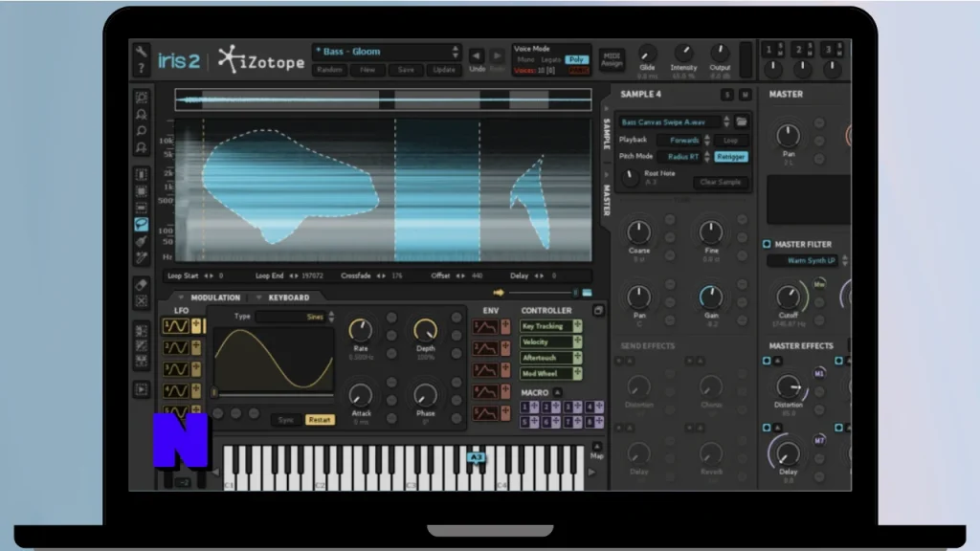Select the time selection tool

pos(142,175)
